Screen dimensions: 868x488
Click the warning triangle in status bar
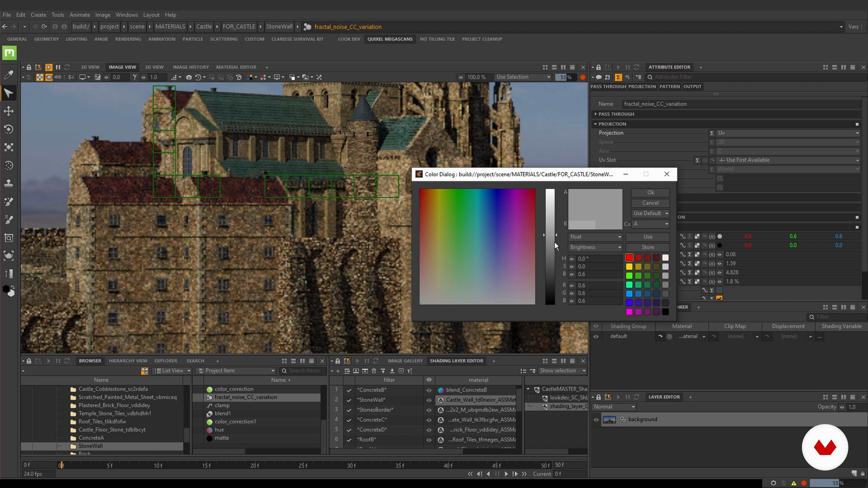pyautogui.click(x=794, y=483)
